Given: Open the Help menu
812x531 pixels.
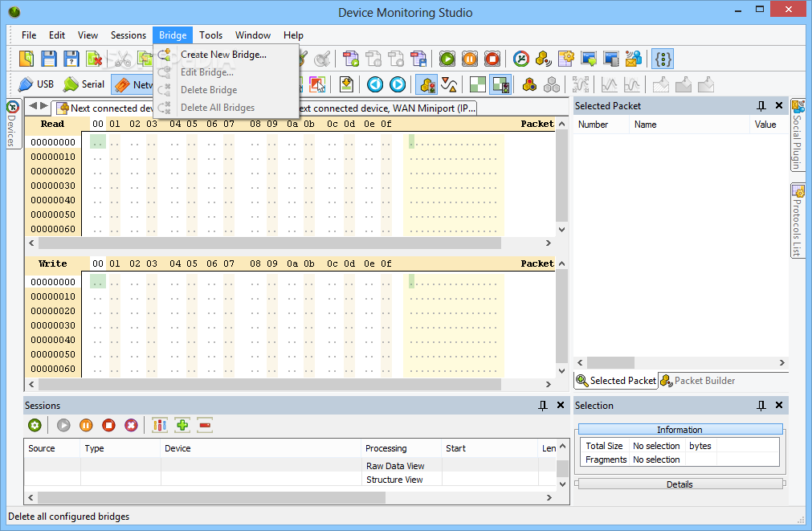Looking at the screenshot, I should point(293,35).
